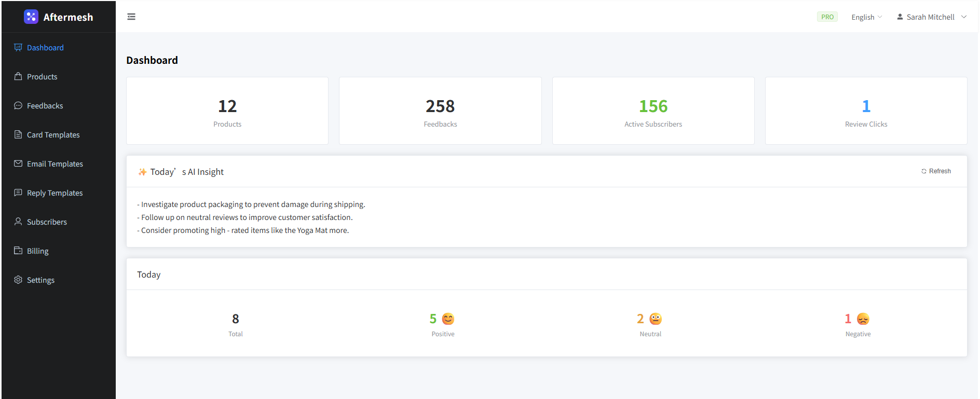Open the 258 Feedbacks stat card
This screenshot has height=399, width=980.
(x=440, y=111)
